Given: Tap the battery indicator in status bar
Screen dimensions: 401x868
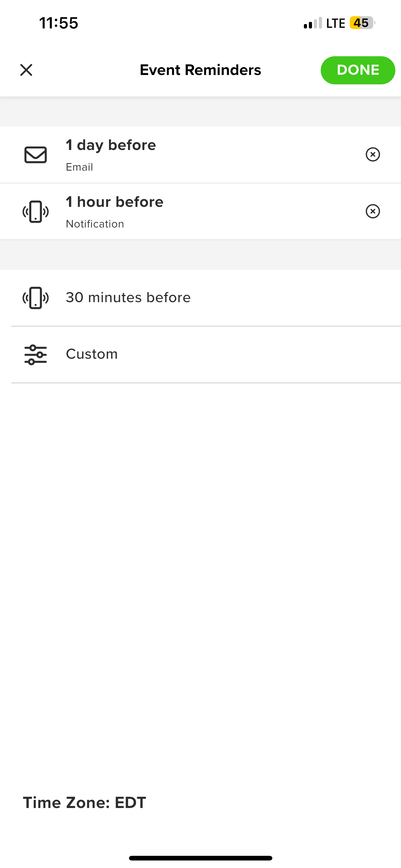Looking at the screenshot, I should tap(362, 23).
